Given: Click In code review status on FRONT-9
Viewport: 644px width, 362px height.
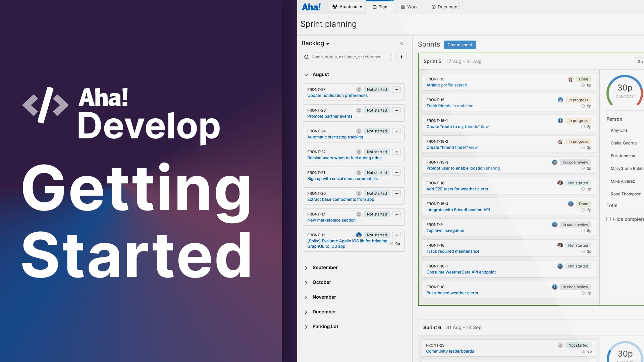Looking at the screenshot, I should [575, 225].
